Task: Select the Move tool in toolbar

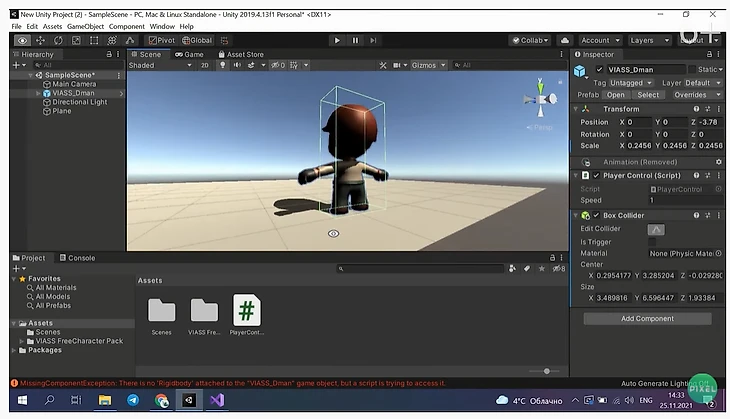Action: [x=40, y=40]
